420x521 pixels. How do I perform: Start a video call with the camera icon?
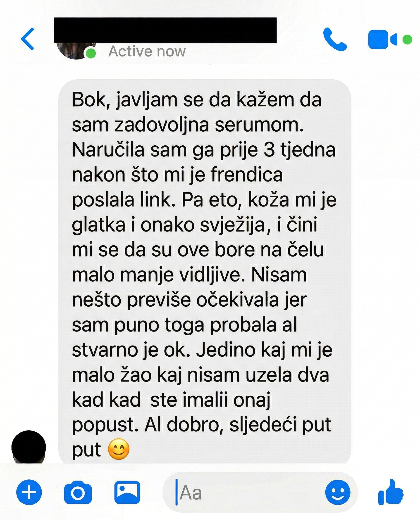(382, 39)
